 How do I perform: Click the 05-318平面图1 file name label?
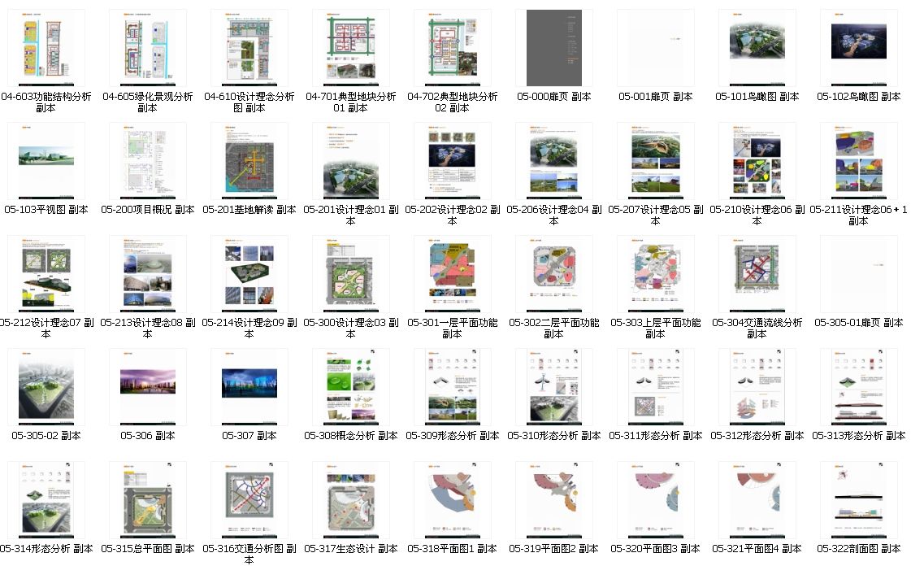[452, 549]
